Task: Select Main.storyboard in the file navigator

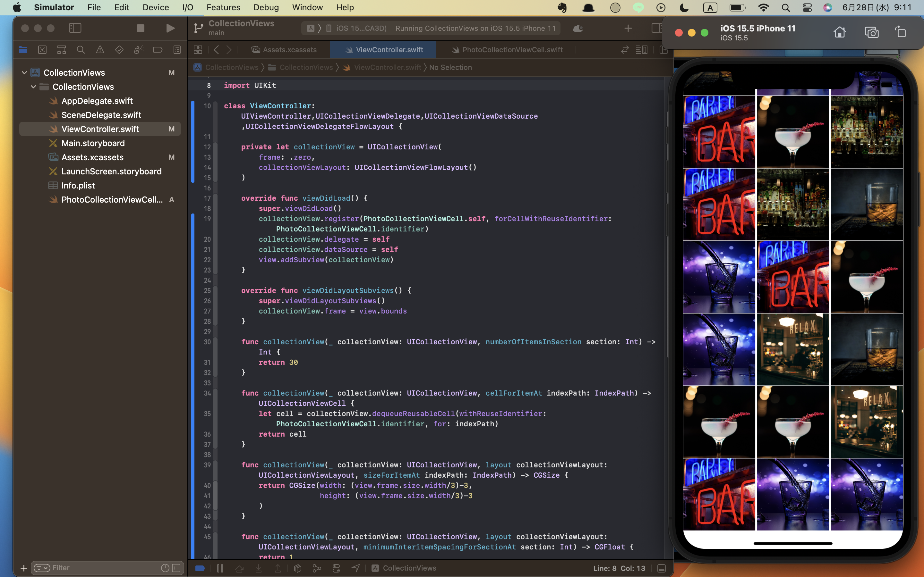Action: 93,143
